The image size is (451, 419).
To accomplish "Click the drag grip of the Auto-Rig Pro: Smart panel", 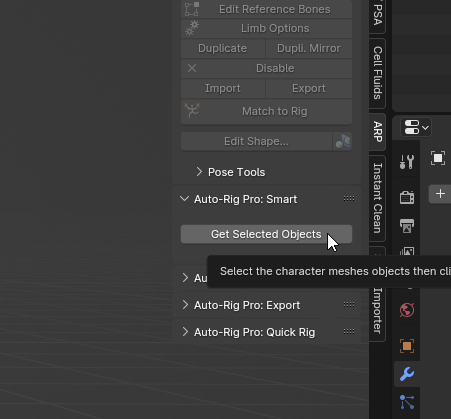I will [349, 199].
